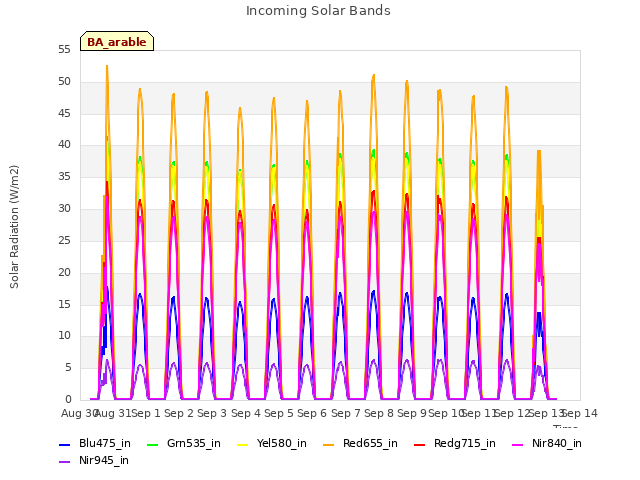Click the Nir840_in magenta legend swatch
The width and height of the screenshot is (640, 480).
tap(518, 444)
